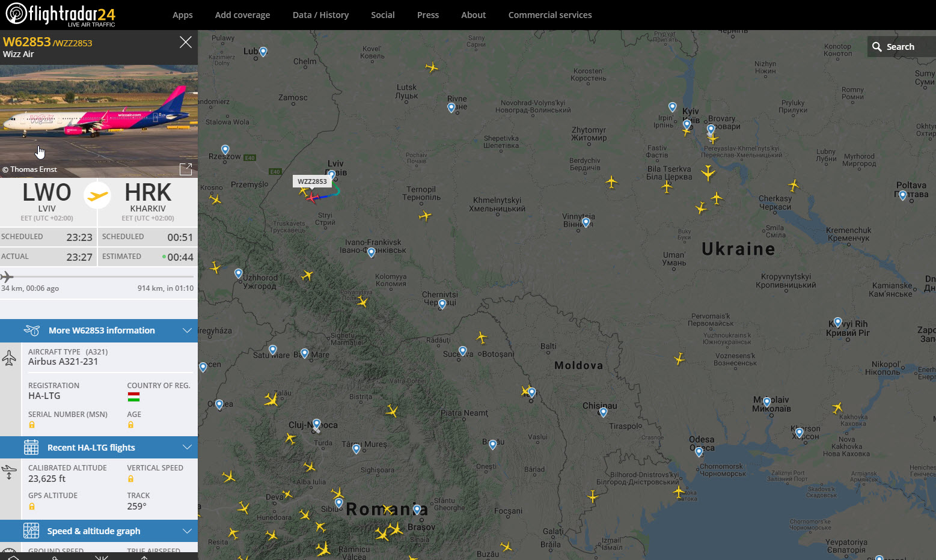Click the Vinnytsia airport pin

586,223
